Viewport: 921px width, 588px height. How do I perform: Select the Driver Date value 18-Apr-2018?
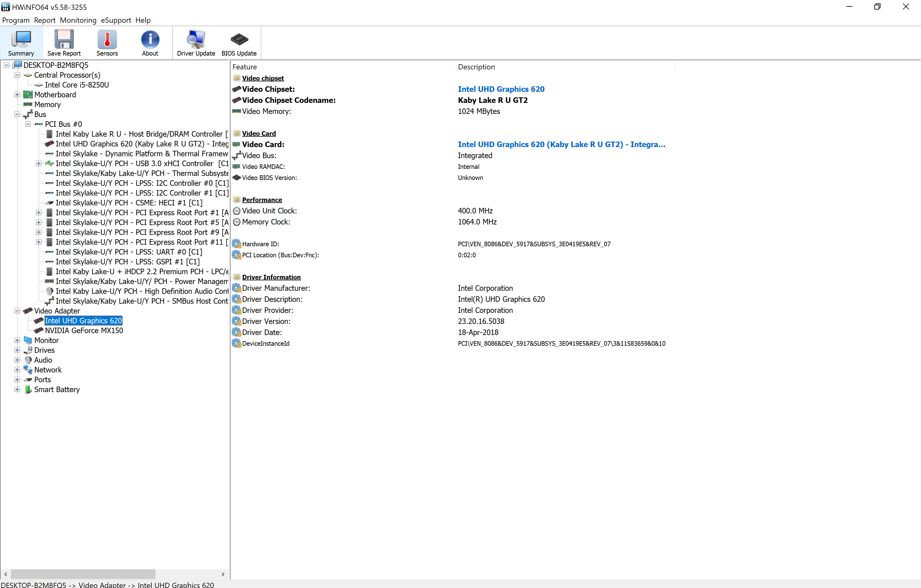click(478, 333)
